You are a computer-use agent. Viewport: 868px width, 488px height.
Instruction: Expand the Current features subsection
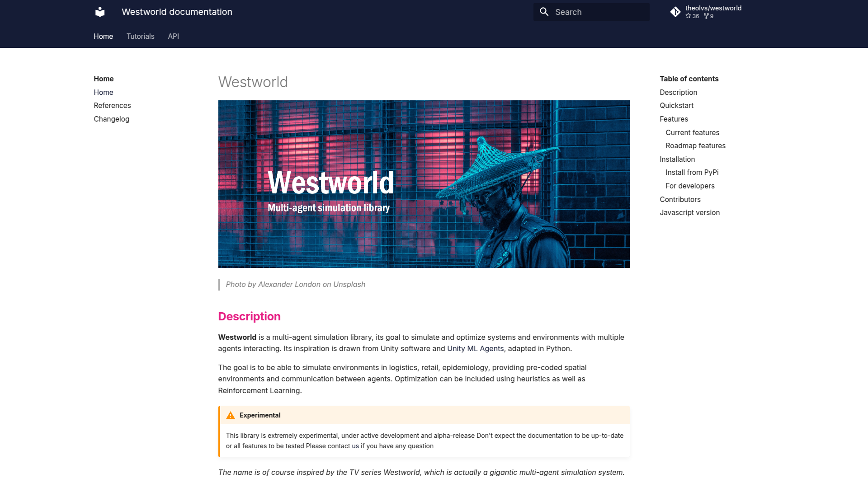pyautogui.click(x=692, y=132)
